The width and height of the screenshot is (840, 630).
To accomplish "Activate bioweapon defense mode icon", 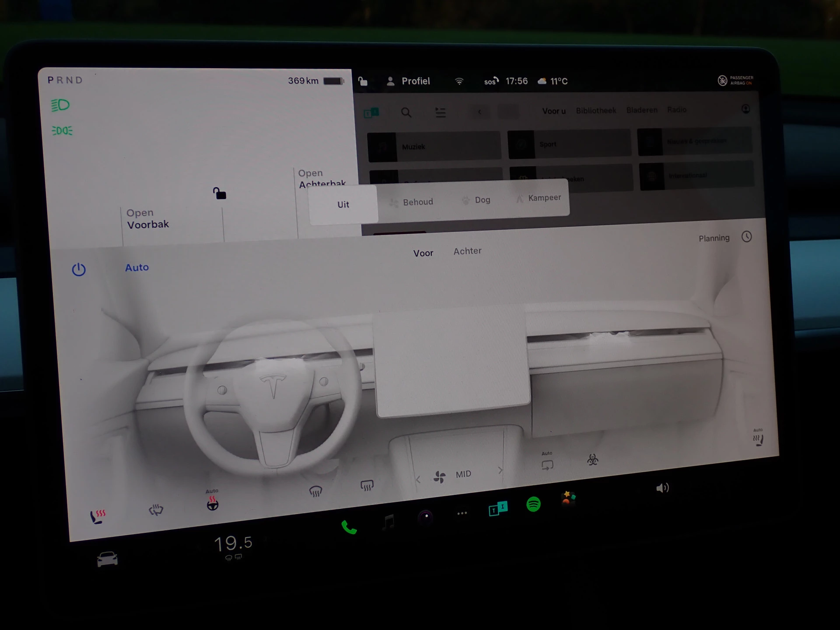I will 593,459.
